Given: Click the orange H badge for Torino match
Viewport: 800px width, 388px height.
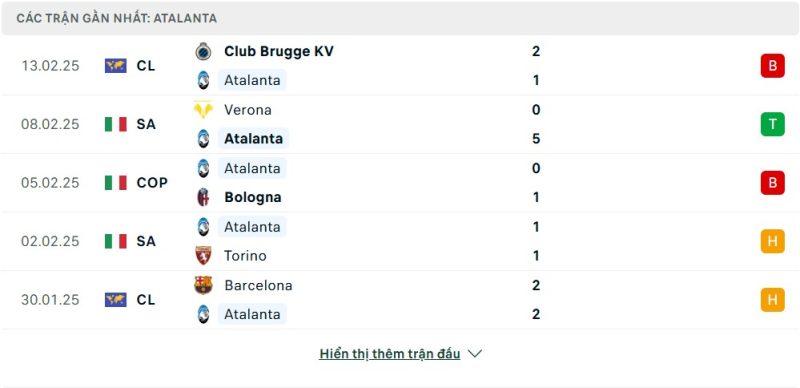Looking at the screenshot, I should click(x=772, y=241).
